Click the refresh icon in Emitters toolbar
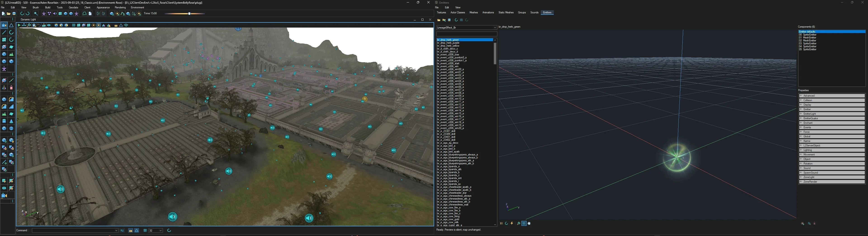 pyautogui.click(x=456, y=20)
